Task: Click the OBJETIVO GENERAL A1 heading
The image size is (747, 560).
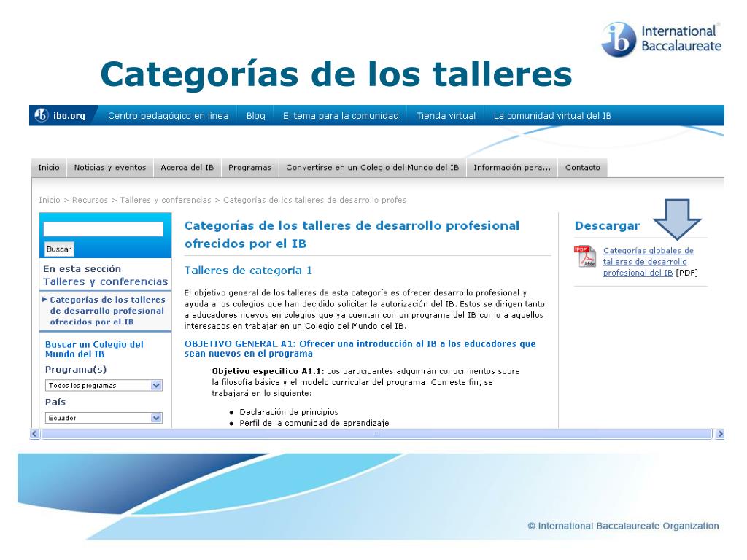Action: pos(360,349)
